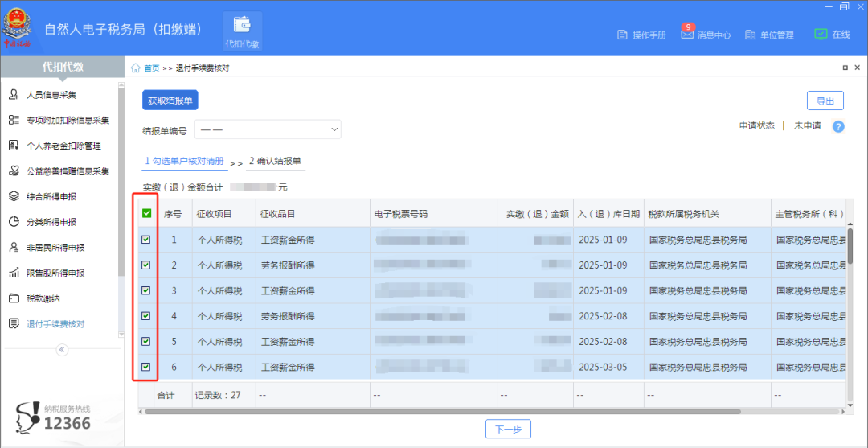This screenshot has width=868, height=448.
Task: Open the 操作手册 manual icon
Action: tap(622, 35)
